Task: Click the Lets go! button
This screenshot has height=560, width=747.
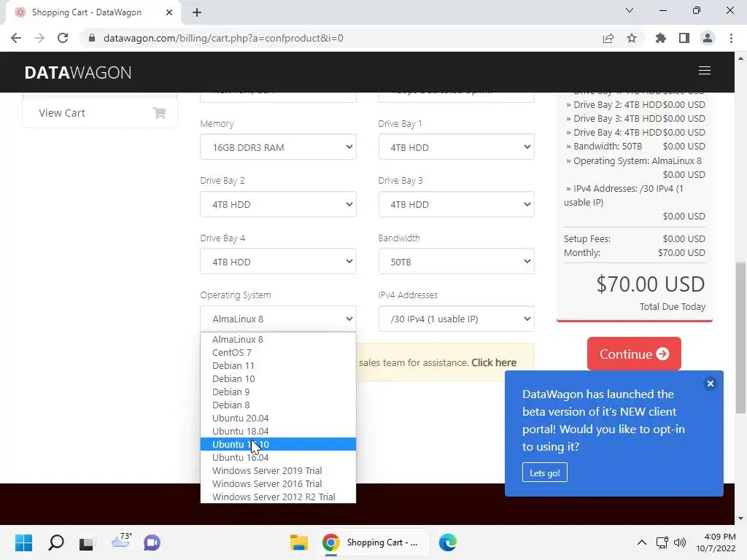Action: point(544,472)
